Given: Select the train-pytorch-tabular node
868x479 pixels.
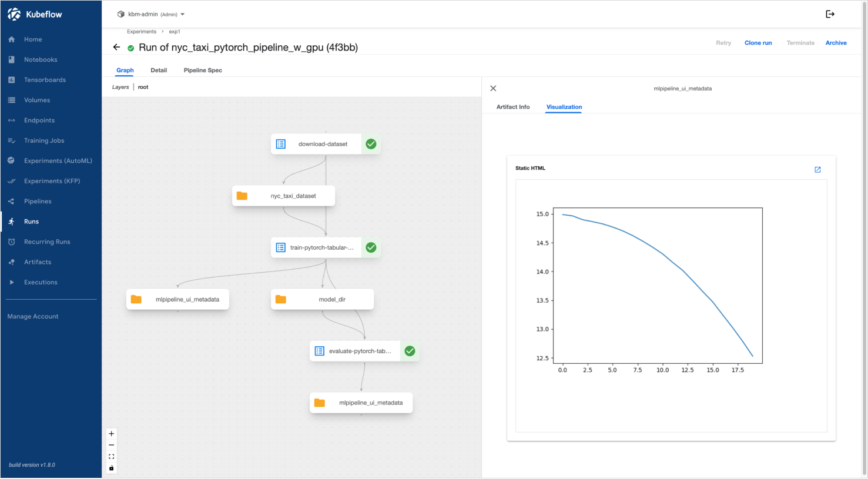Looking at the screenshot, I should pyautogui.click(x=326, y=247).
